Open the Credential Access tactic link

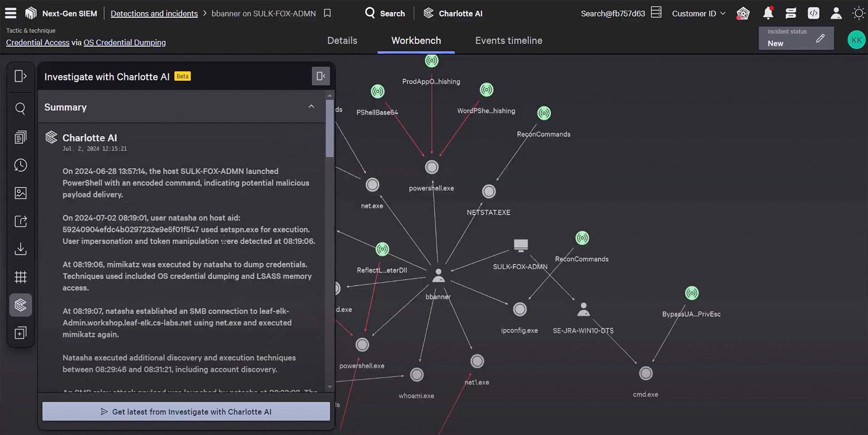pos(38,42)
